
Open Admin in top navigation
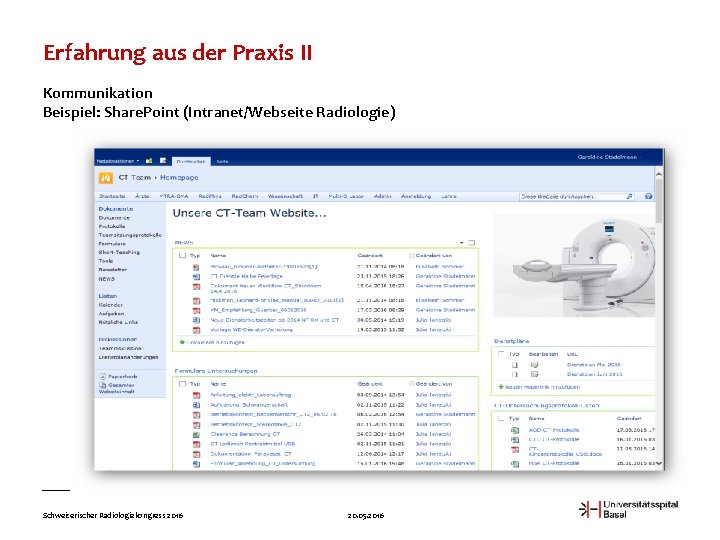[382, 196]
